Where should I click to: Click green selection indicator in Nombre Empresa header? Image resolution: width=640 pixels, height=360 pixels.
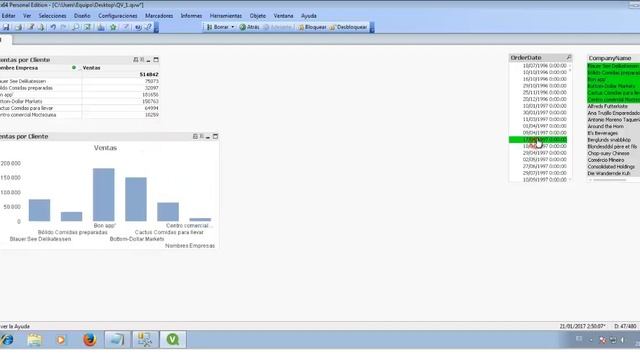click(x=74, y=68)
